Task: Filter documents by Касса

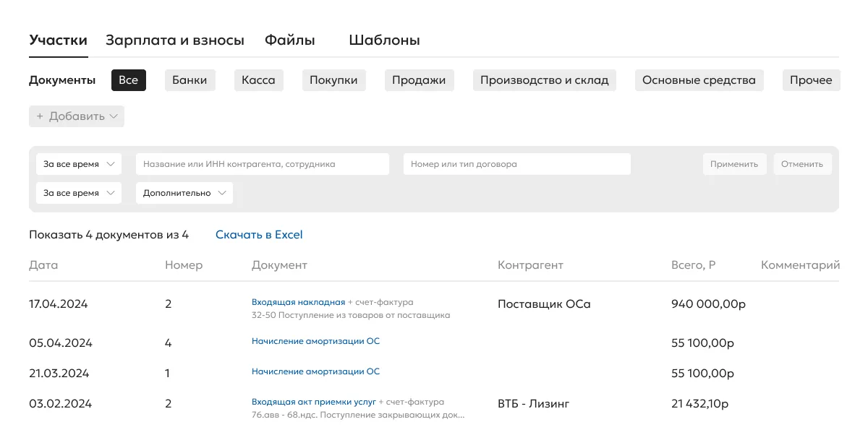Action: pos(258,80)
